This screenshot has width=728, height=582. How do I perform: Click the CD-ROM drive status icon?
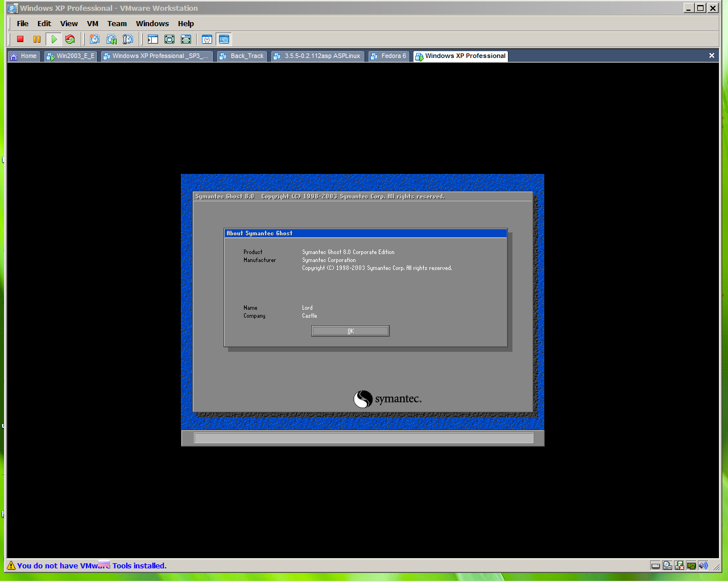tap(668, 566)
